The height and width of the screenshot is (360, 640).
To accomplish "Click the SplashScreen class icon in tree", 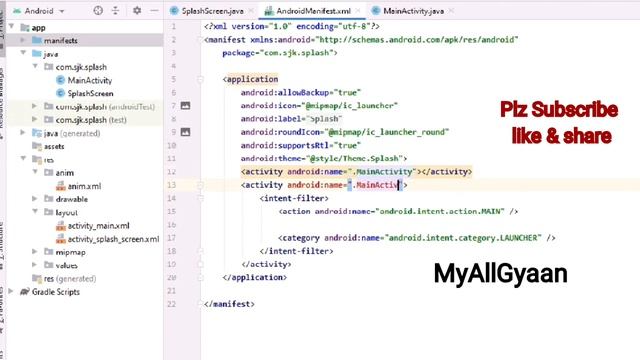I will coord(60,93).
